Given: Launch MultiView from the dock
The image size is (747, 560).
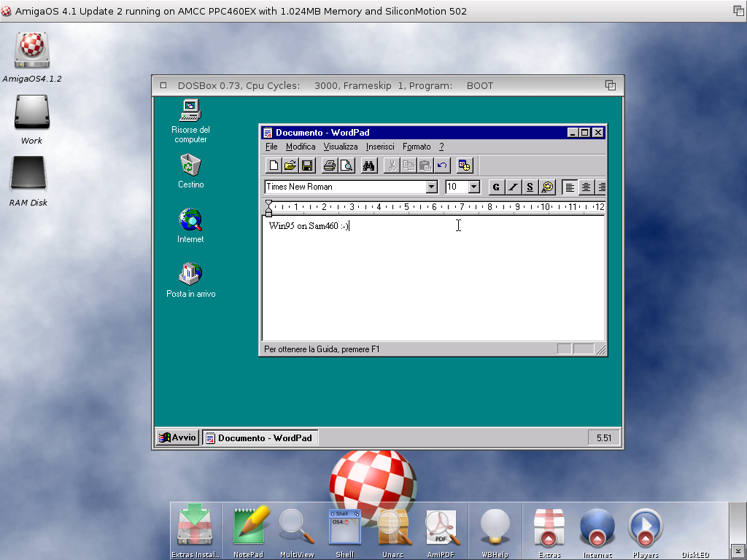Looking at the screenshot, I should click(x=297, y=532).
